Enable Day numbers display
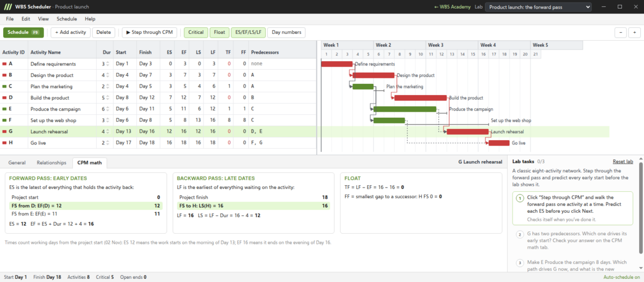This screenshot has width=644, height=282. coord(287,32)
